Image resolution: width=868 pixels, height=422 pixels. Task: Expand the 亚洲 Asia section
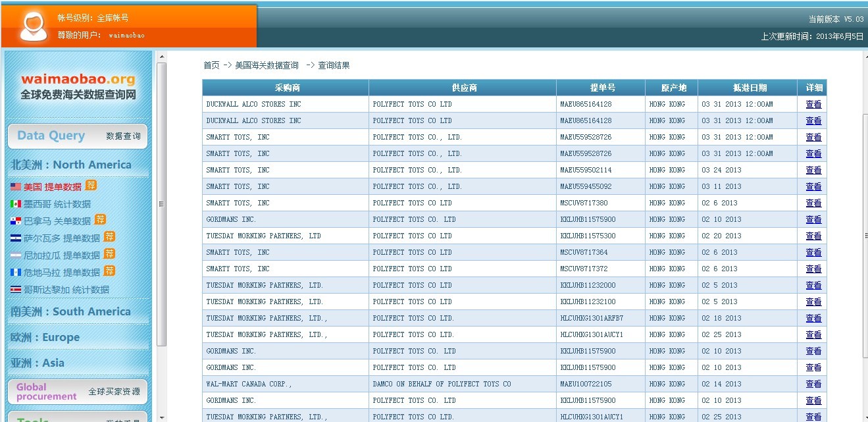(x=38, y=363)
